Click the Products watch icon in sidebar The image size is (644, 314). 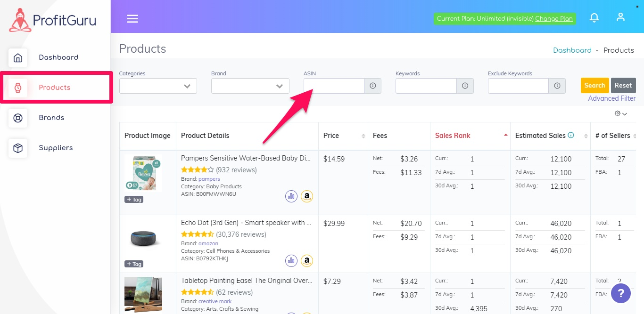(x=18, y=88)
